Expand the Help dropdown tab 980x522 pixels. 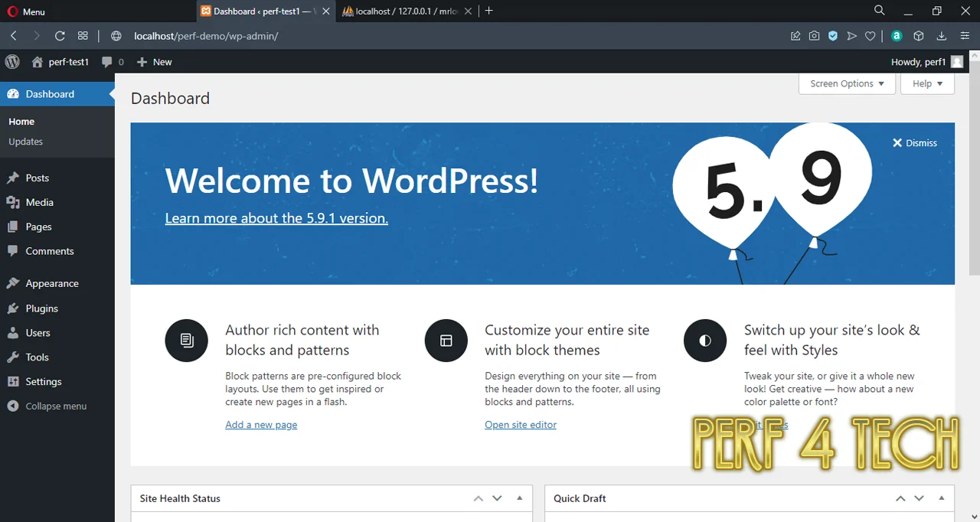pyautogui.click(x=927, y=83)
